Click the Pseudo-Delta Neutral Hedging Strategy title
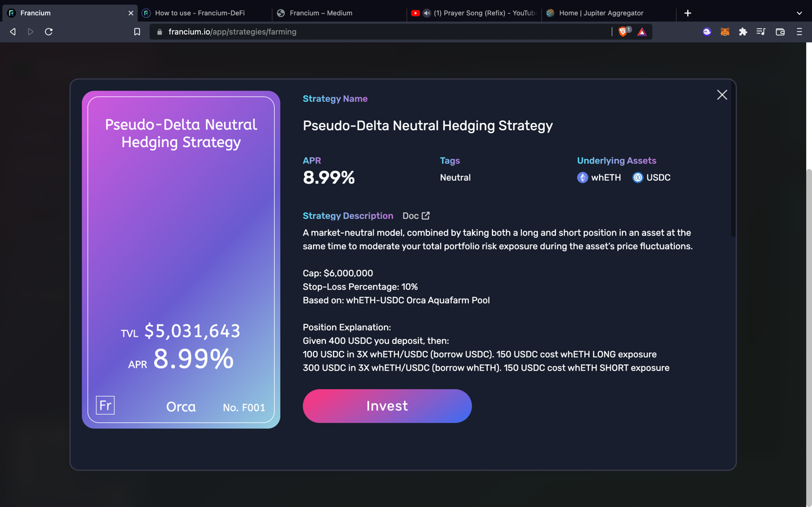 tap(428, 125)
